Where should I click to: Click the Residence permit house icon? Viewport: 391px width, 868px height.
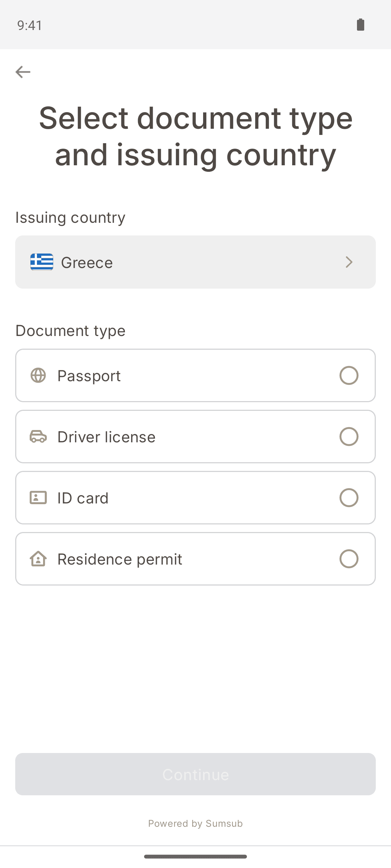coord(38,559)
